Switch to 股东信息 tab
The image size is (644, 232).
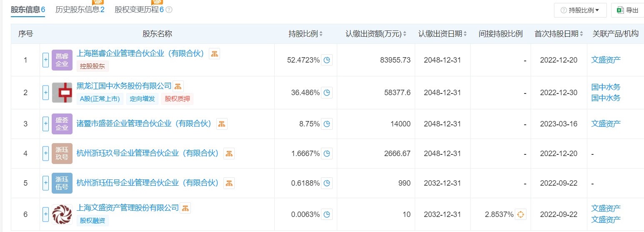pyautogui.click(x=28, y=10)
